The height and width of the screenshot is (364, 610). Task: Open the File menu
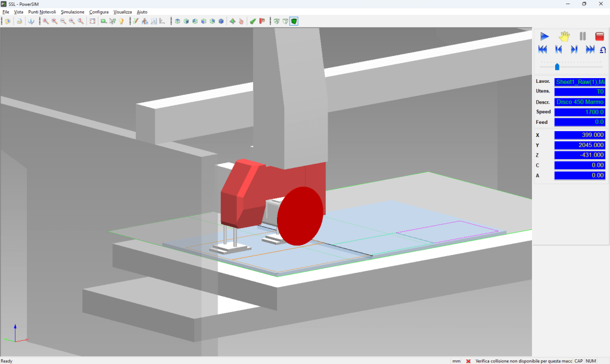click(x=6, y=12)
